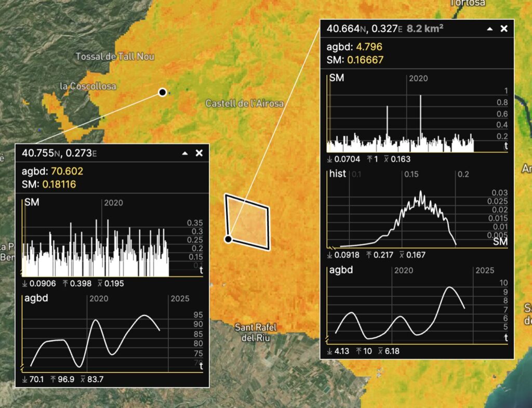Click minimum icon under left SM chart
Image resolution: width=532 pixels, height=408 pixels.
click(24, 283)
